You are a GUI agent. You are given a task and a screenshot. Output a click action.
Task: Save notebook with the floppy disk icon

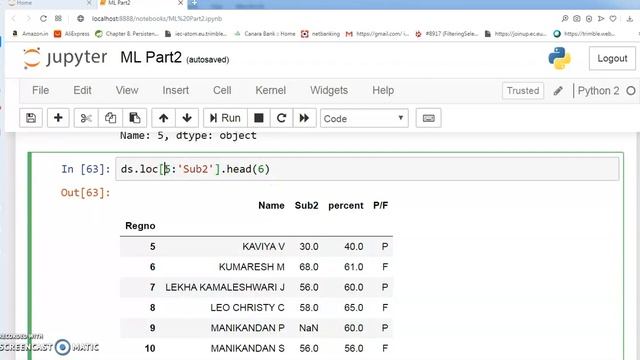pyautogui.click(x=31, y=118)
